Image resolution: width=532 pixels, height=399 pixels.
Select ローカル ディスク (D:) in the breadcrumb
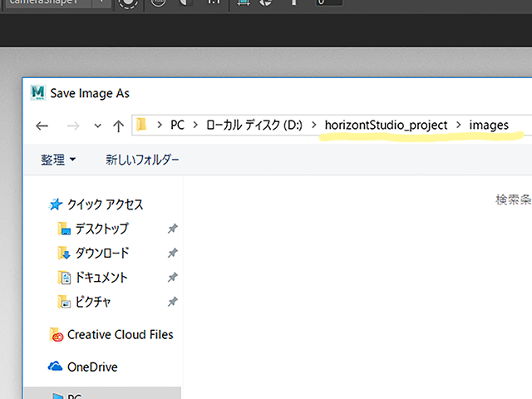click(254, 126)
